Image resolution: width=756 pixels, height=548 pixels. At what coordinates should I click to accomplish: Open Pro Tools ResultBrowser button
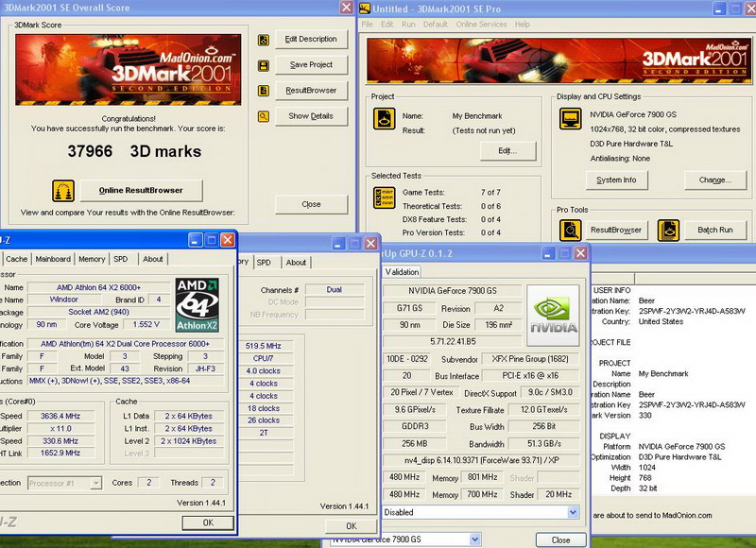616,231
